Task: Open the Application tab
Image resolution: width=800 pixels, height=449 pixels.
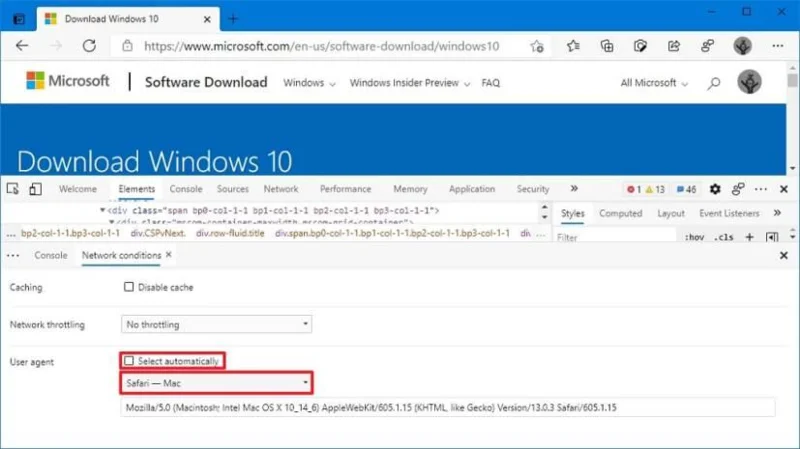Action: tap(472, 189)
